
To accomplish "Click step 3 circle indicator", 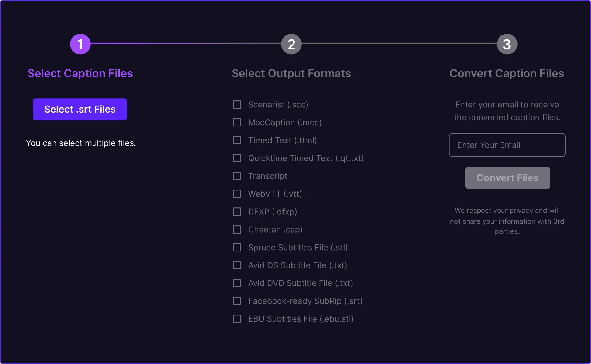I will [x=507, y=44].
